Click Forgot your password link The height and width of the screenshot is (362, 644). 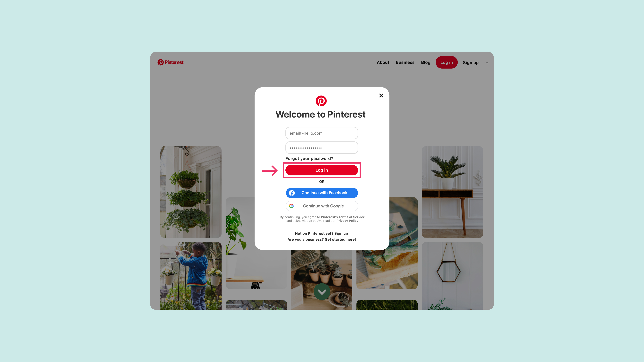pyautogui.click(x=309, y=158)
